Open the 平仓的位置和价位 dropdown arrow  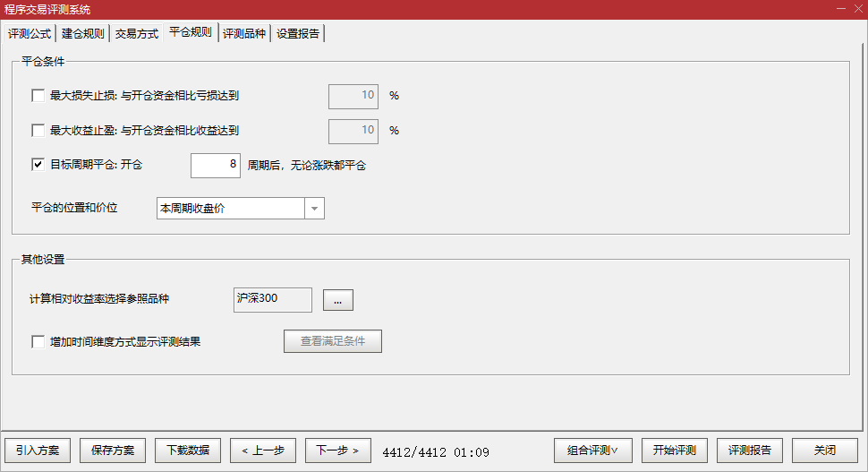[314, 209]
